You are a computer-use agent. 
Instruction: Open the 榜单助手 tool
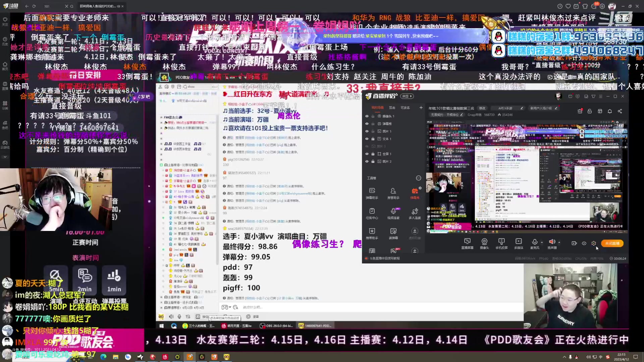[x=372, y=234]
